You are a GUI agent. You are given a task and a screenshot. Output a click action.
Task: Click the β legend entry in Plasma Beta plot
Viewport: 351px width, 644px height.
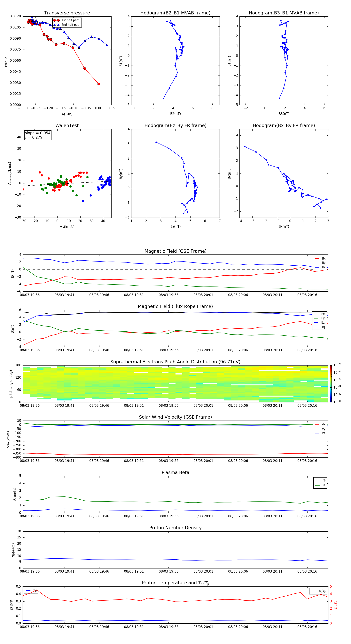click(x=320, y=485)
